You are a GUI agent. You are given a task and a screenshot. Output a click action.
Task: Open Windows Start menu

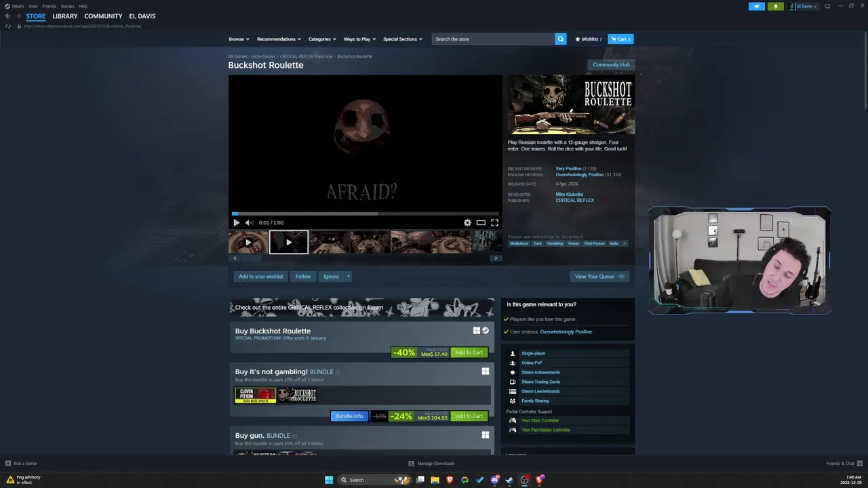tap(329, 480)
